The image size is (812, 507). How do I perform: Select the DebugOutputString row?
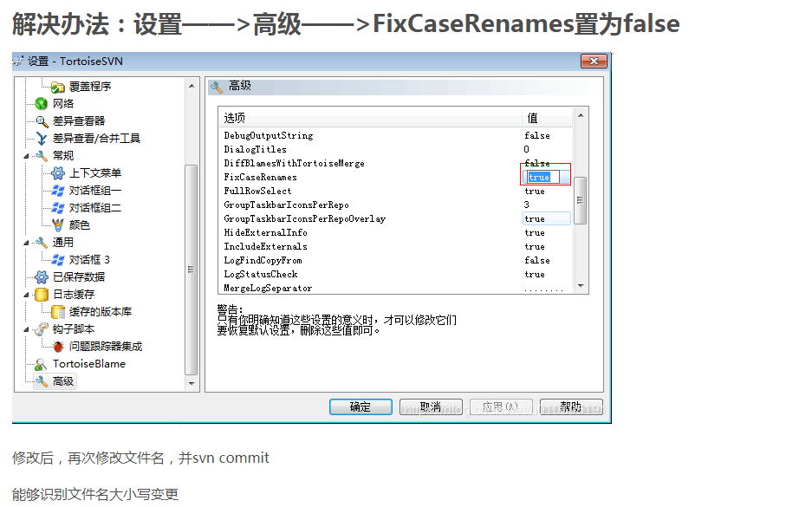click(396, 136)
